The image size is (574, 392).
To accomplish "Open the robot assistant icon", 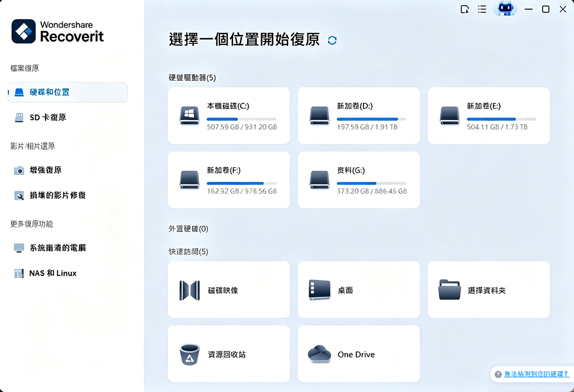I will 505,9.
